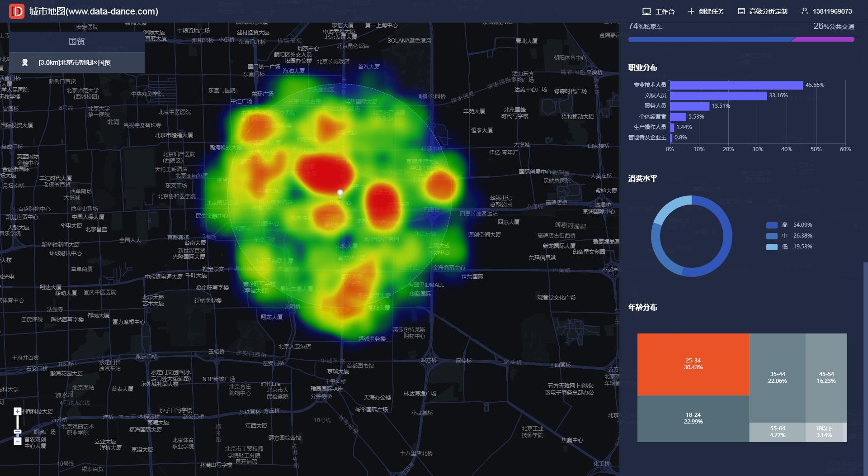The height and width of the screenshot is (476, 868).
Task: Toggle the 高 consumption legend item
Action: point(789,225)
